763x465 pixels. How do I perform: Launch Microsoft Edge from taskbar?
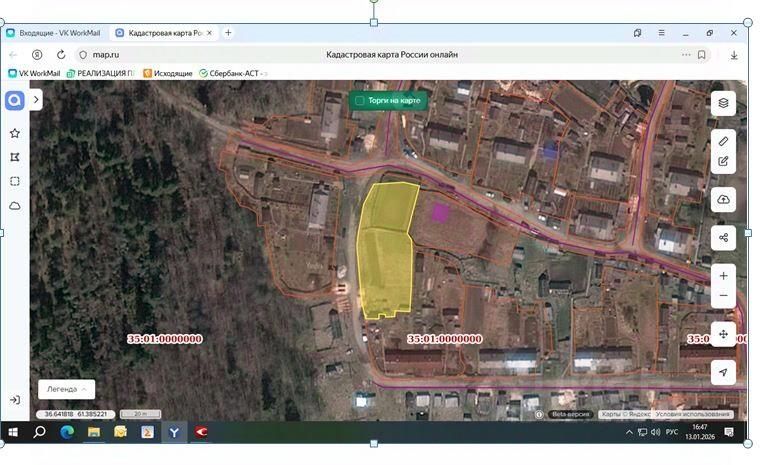(x=67, y=432)
